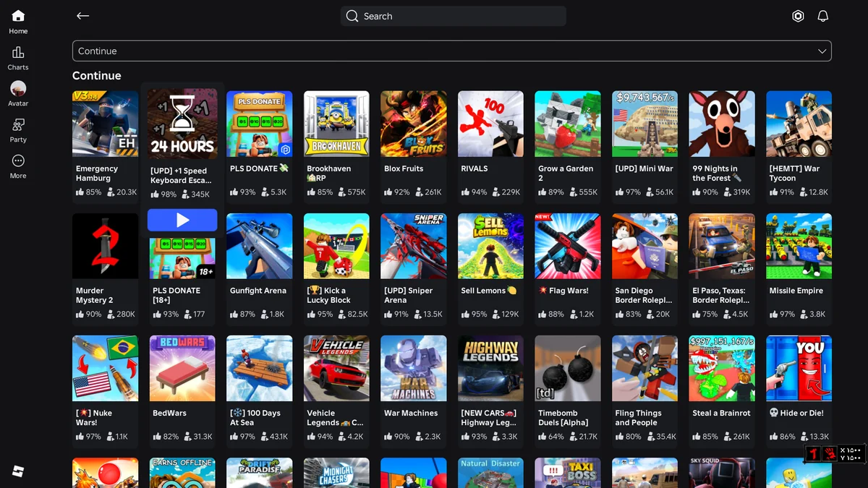Open Emergency Hamburg game thumbnail
This screenshot has width=868, height=488.
pos(106,124)
